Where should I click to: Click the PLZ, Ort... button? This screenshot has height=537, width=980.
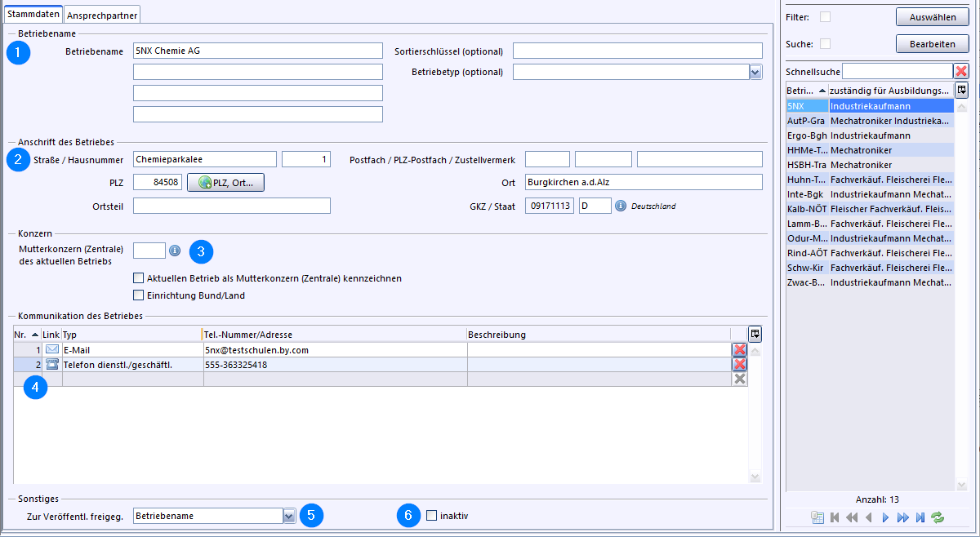pos(226,183)
